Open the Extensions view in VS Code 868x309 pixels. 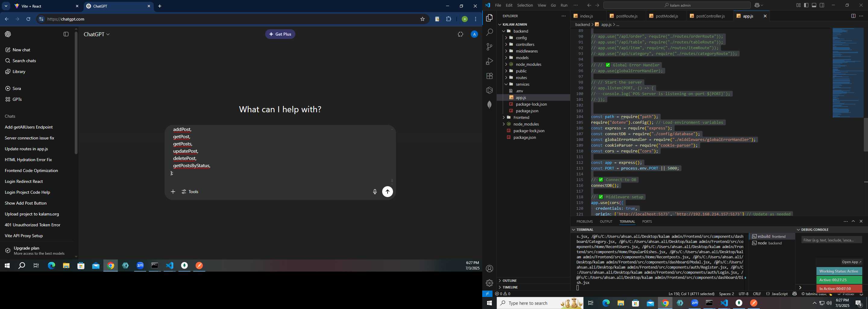tap(489, 76)
